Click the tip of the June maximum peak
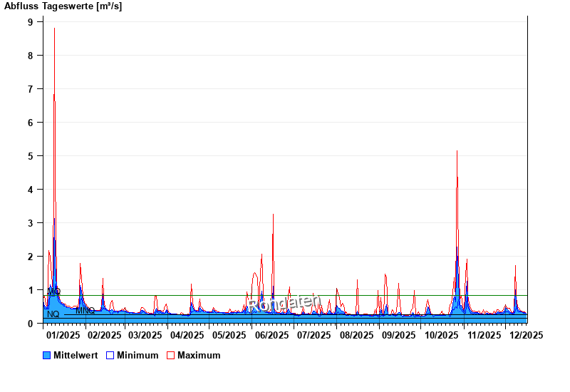The image size is (570, 392). point(273,214)
